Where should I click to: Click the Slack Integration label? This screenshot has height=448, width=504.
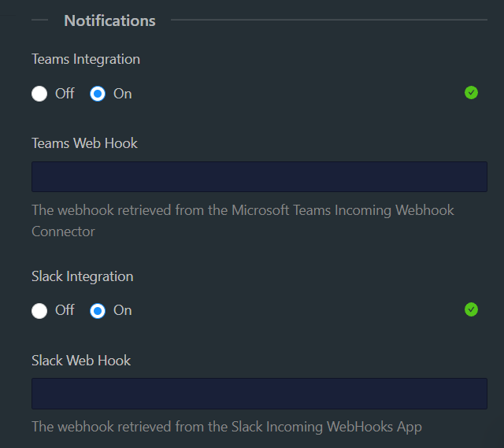pos(83,276)
